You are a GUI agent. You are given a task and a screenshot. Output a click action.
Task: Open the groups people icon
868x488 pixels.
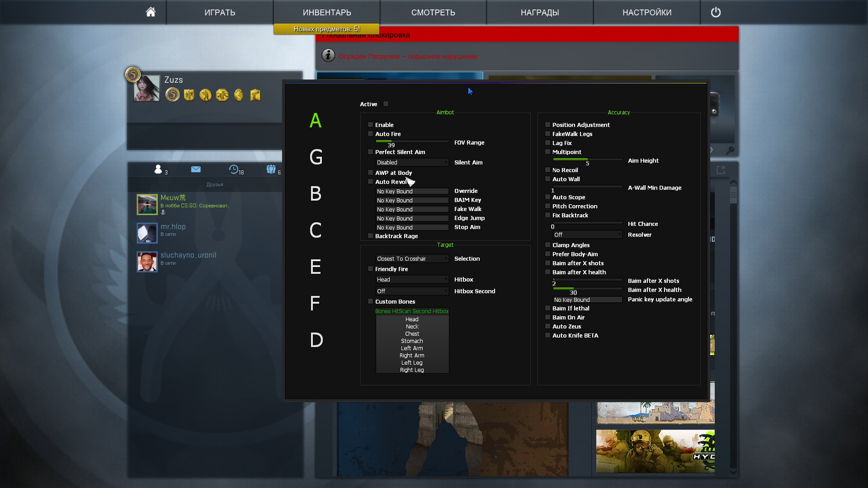(271, 169)
